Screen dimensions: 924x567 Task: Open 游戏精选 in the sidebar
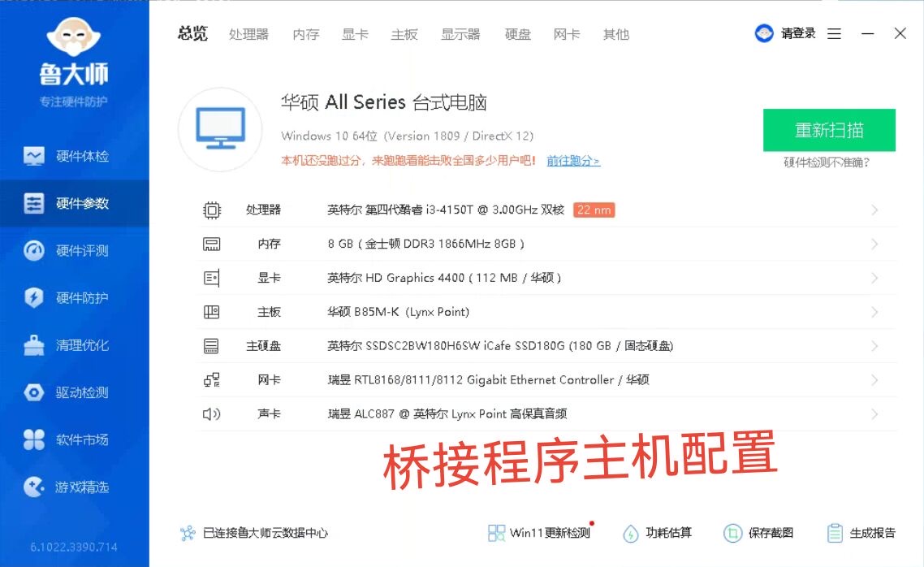click(x=74, y=487)
